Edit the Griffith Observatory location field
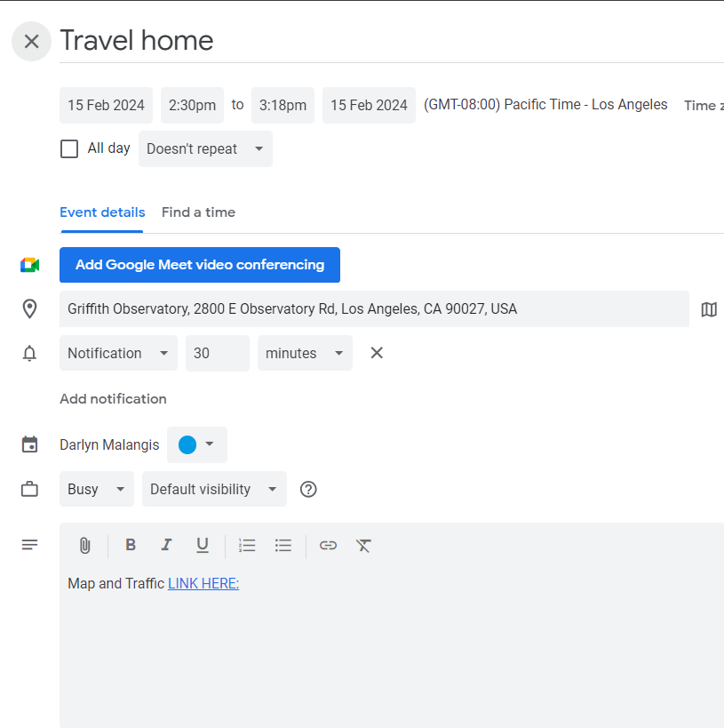Viewport: 724px width, 728px height. click(374, 308)
